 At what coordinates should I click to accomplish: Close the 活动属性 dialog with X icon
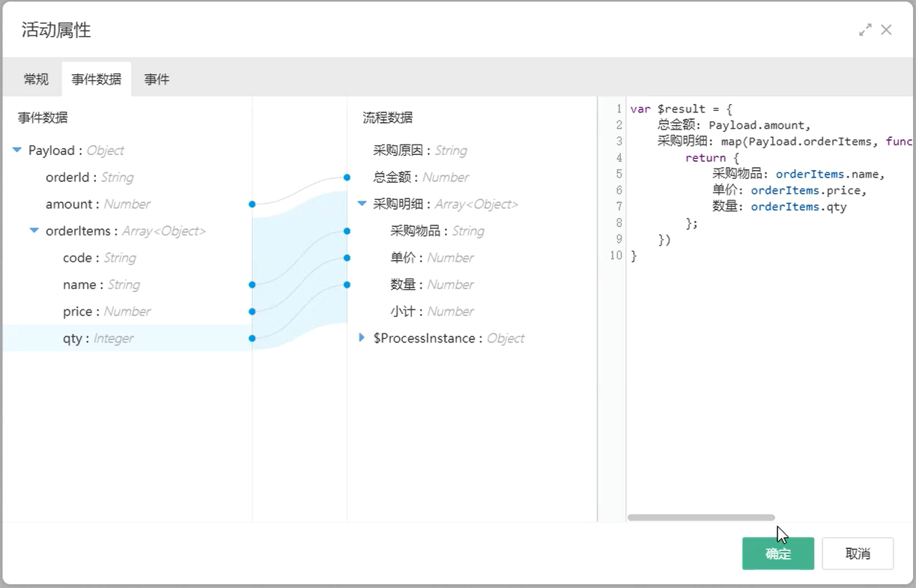tap(886, 30)
